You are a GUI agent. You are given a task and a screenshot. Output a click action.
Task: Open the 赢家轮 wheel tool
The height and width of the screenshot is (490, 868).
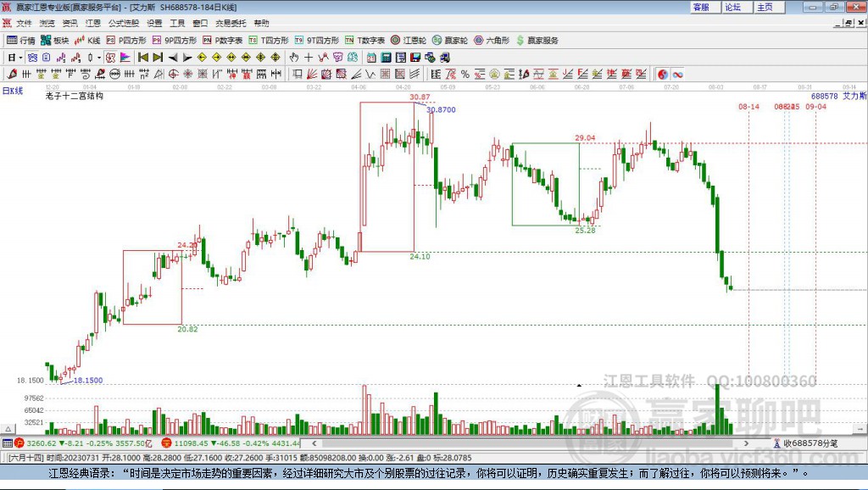click(450, 41)
